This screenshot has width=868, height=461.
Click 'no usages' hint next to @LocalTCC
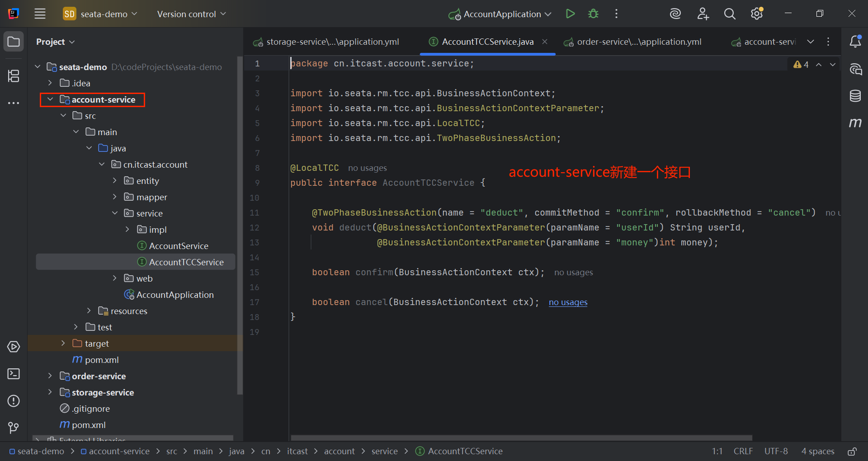[x=368, y=168]
